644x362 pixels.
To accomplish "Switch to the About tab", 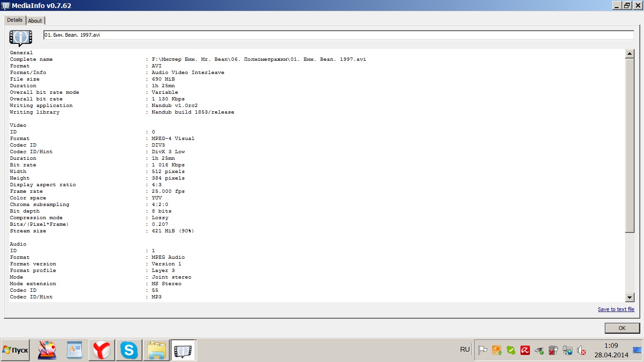I will tap(35, 21).
